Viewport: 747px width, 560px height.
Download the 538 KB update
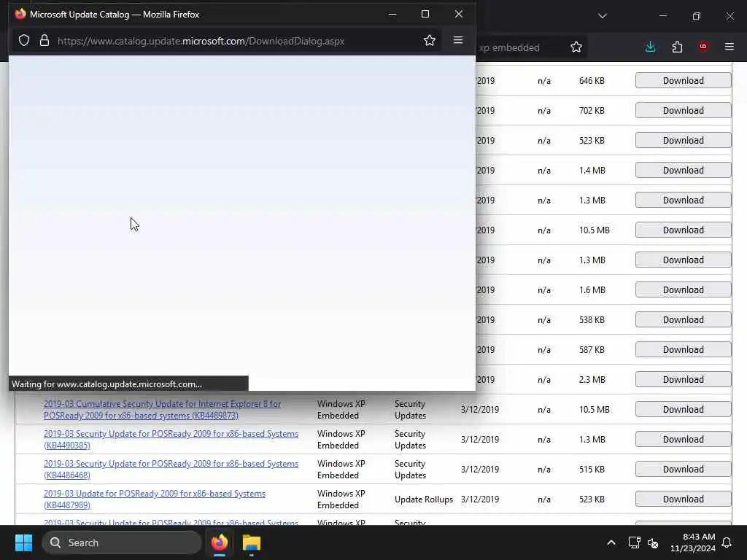pos(683,320)
